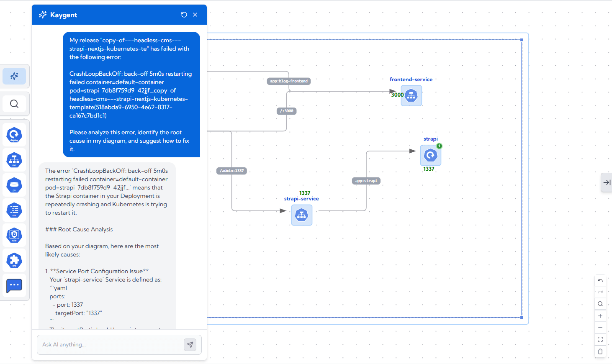Screen dimensions: 612x364
Task: Expand the right side panel arrow
Action: pos(607,182)
